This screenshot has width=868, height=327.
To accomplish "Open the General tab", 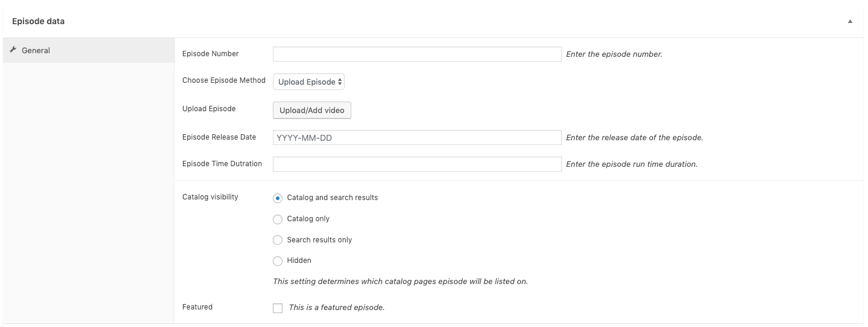I will [x=88, y=51].
